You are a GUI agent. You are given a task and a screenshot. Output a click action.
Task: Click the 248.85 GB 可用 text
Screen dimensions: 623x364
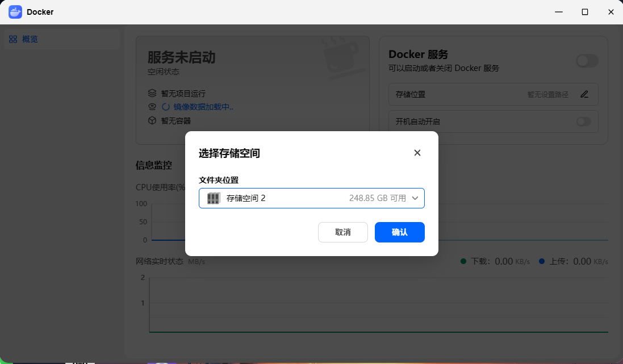pyautogui.click(x=378, y=198)
